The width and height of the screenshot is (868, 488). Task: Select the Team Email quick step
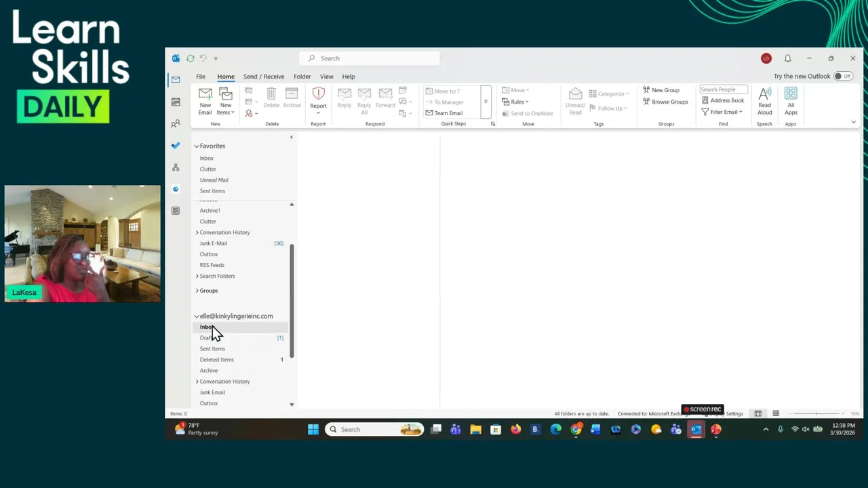click(444, 113)
